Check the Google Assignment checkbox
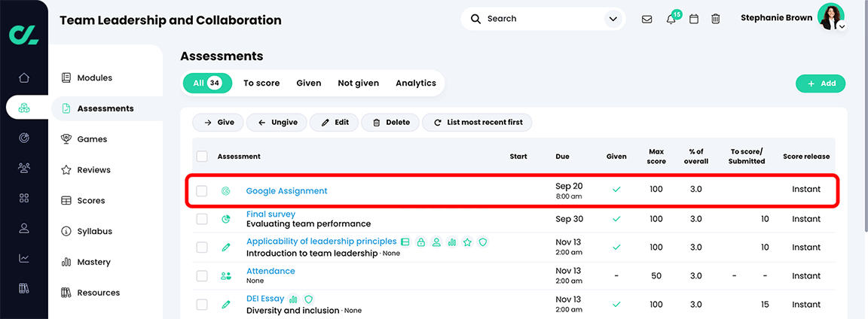Viewport: 868px width, 319px height. click(202, 191)
